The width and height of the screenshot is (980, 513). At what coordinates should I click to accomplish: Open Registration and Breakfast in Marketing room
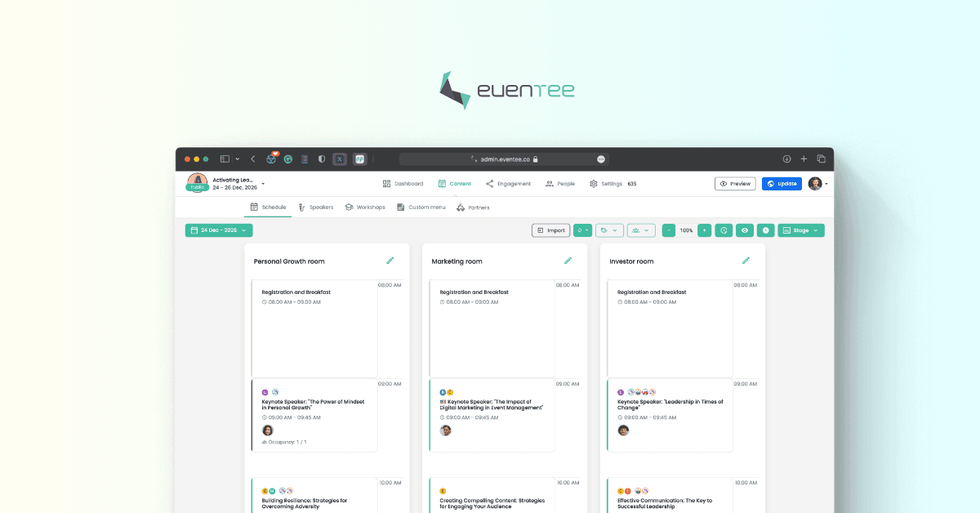tap(492, 328)
